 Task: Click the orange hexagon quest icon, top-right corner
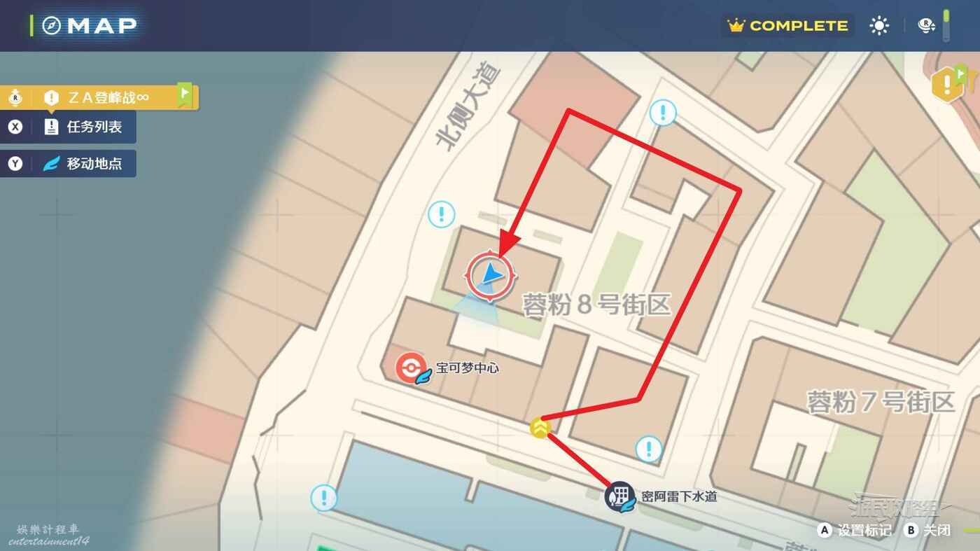(x=948, y=83)
